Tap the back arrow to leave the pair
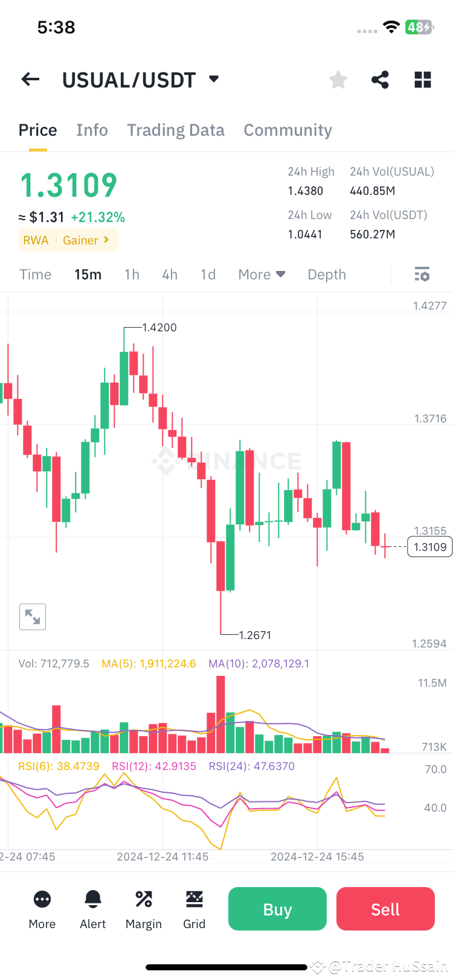Viewport: 453px width, 980px height. click(x=30, y=79)
